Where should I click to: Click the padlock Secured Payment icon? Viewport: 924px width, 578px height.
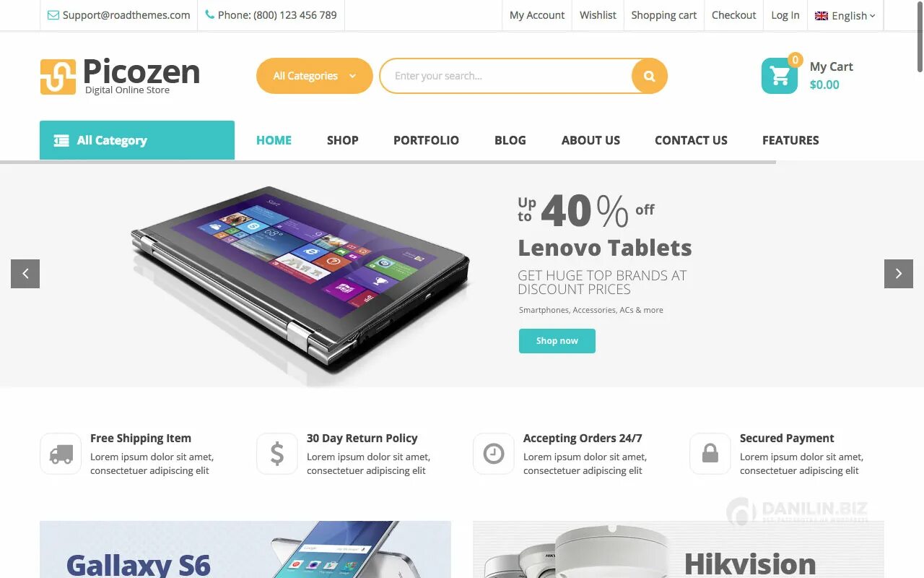click(710, 454)
